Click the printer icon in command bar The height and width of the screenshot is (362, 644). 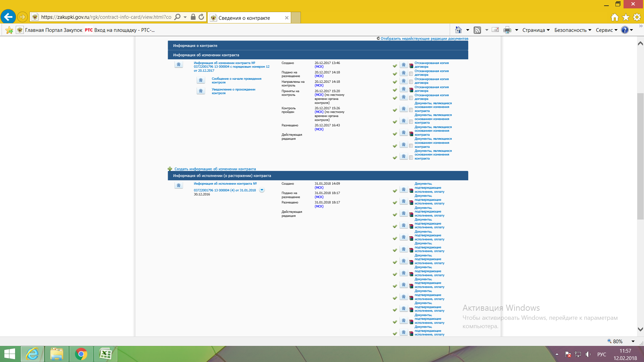pos(507,30)
